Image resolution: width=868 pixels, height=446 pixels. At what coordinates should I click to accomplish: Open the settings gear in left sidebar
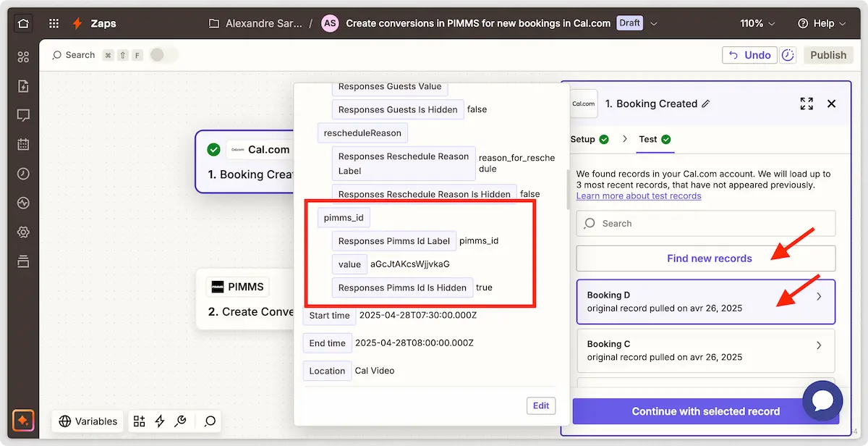23,232
